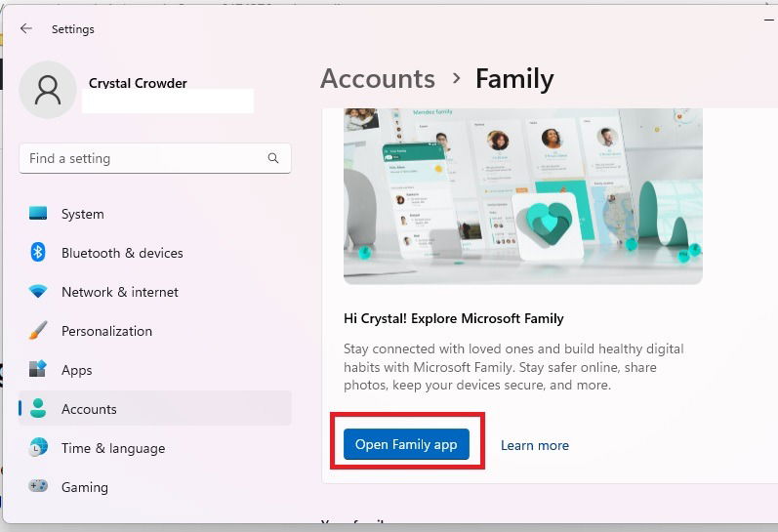Focus the Find a setting field
778x532 pixels.
[x=155, y=158]
